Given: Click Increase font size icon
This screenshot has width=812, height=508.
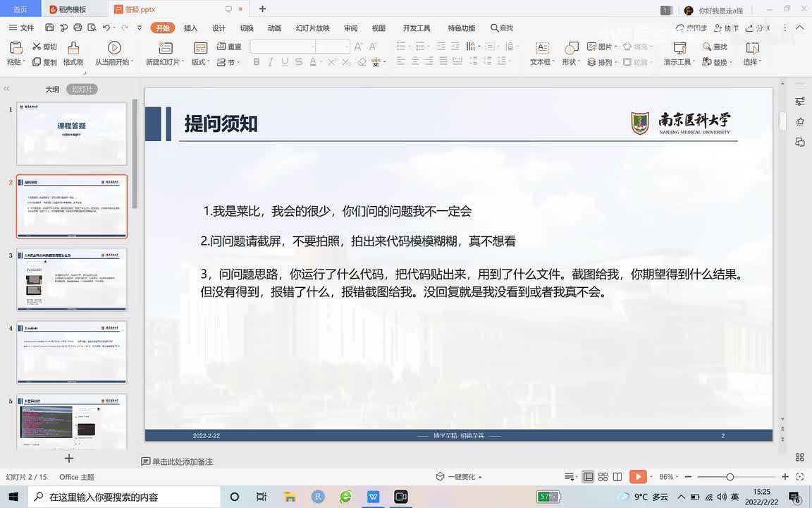Looking at the screenshot, I should click(x=358, y=47).
